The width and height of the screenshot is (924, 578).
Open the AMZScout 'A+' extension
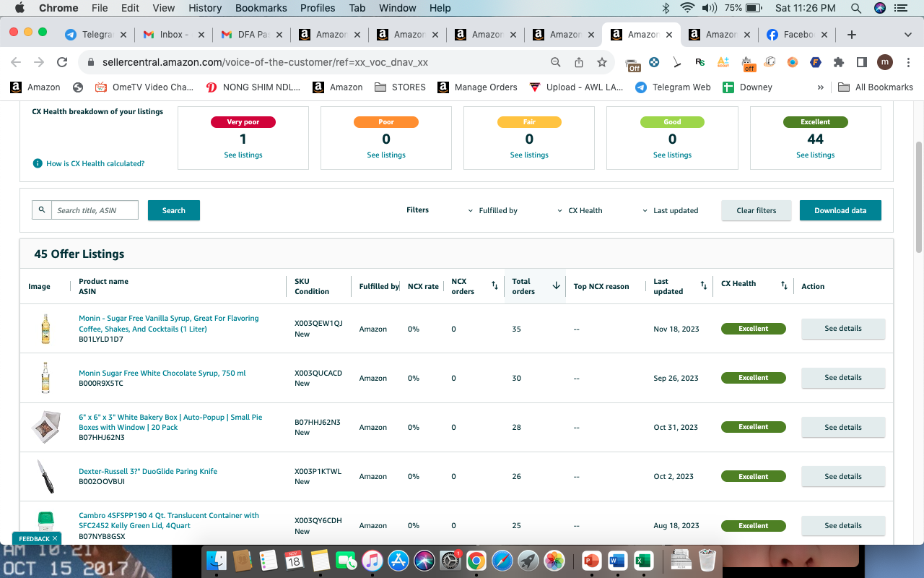click(x=723, y=62)
